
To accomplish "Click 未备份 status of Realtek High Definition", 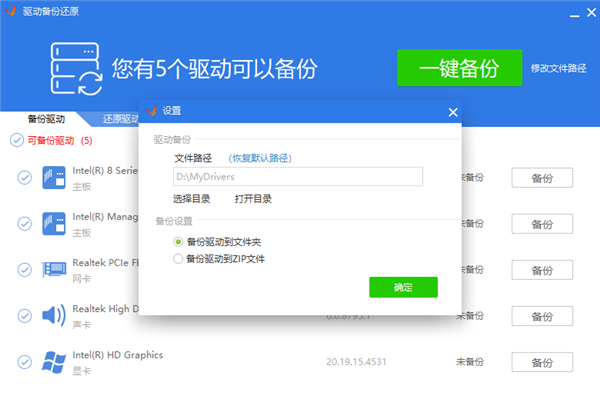I will click(x=470, y=316).
